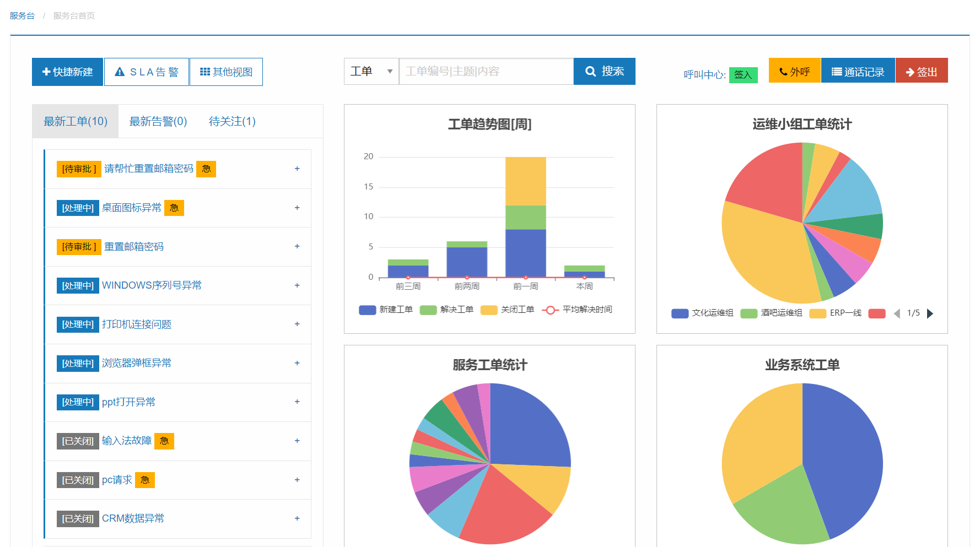Open the 工单 search type dropdown
Screen dimensions: 980x547
(x=371, y=72)
